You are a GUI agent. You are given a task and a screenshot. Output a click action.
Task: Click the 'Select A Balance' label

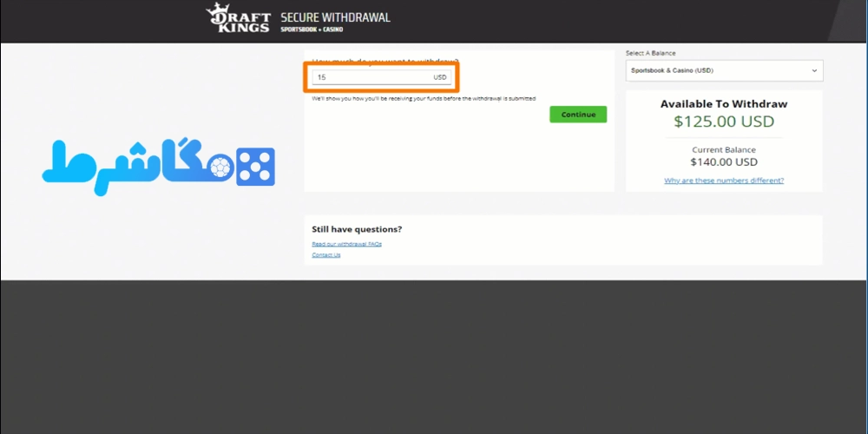pyautogui.click(x=650, y=53)
